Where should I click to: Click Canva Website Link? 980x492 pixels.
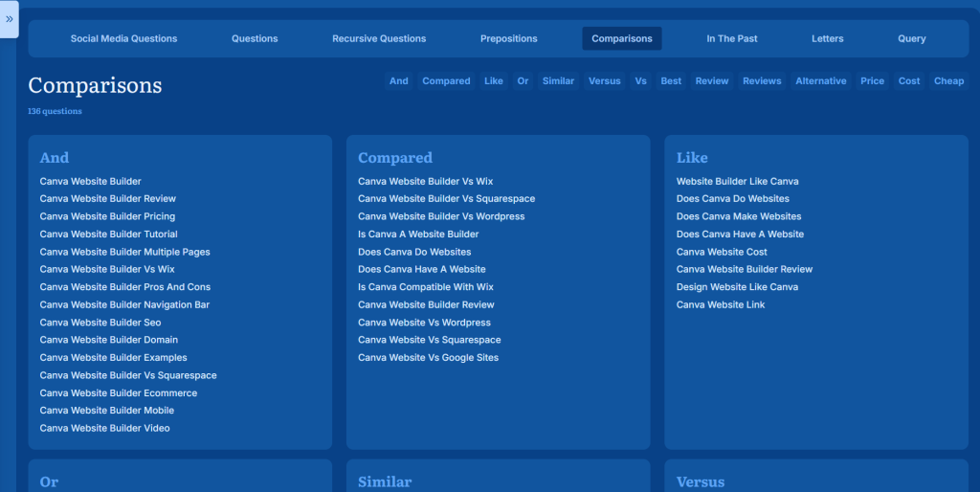point(721,304)
